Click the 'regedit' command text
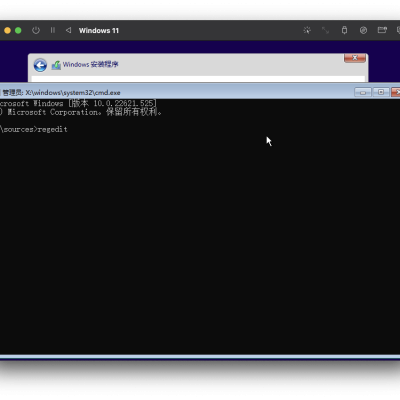This screenshot has height=400, width=400. coord(52,129)
